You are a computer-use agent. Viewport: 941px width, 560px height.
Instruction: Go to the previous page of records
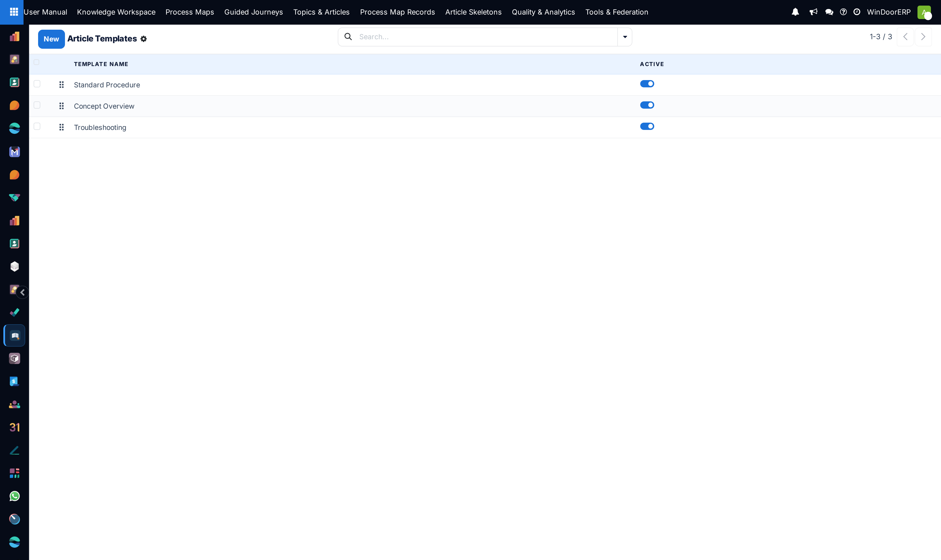[905, 37]
